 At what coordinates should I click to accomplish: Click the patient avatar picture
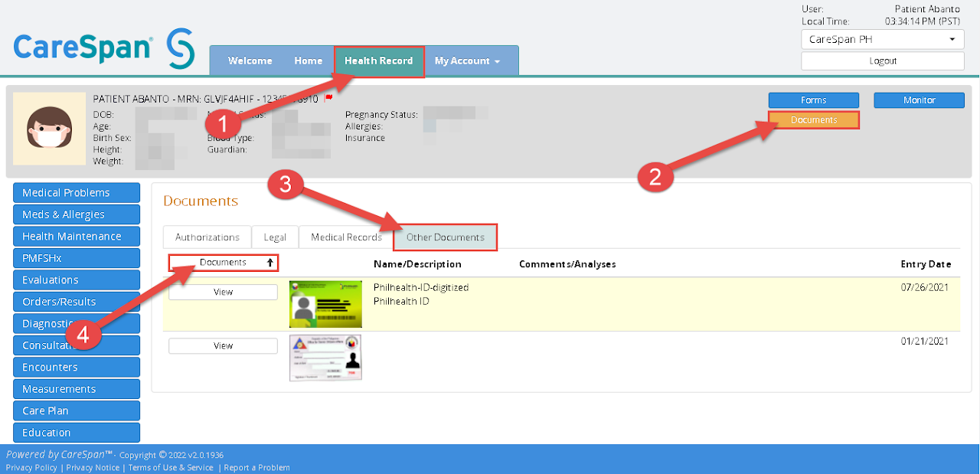[50, 129]
